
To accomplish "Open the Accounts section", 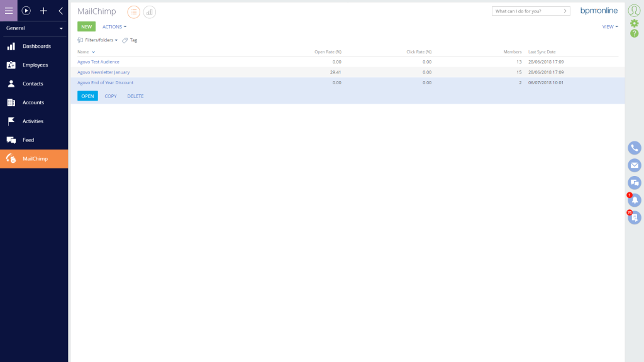I will coord(34,102).
